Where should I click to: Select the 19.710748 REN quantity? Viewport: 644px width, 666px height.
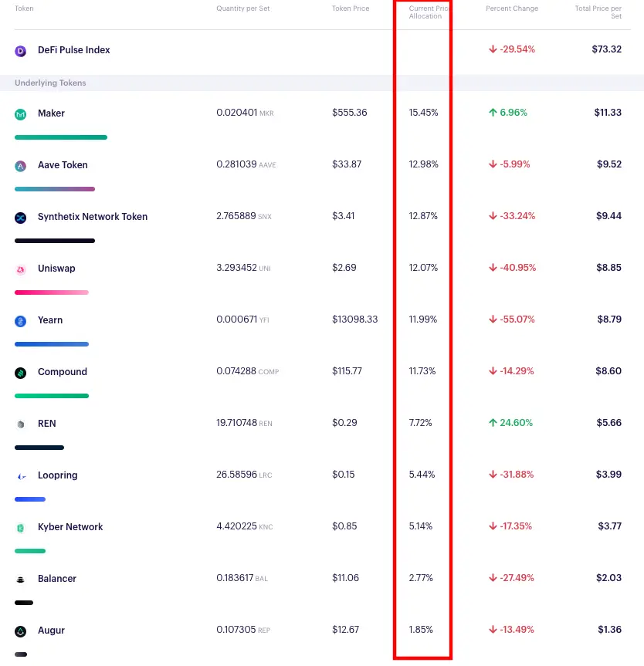244,423
